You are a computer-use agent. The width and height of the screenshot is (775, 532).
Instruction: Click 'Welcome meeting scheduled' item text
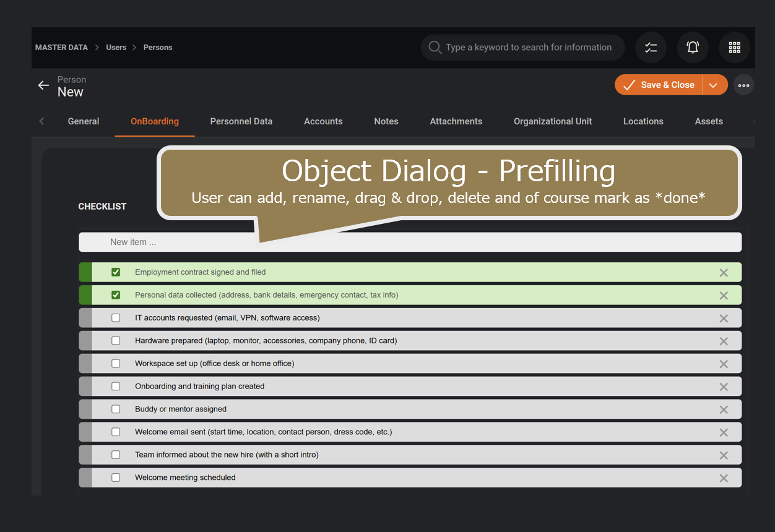(185, 478)
